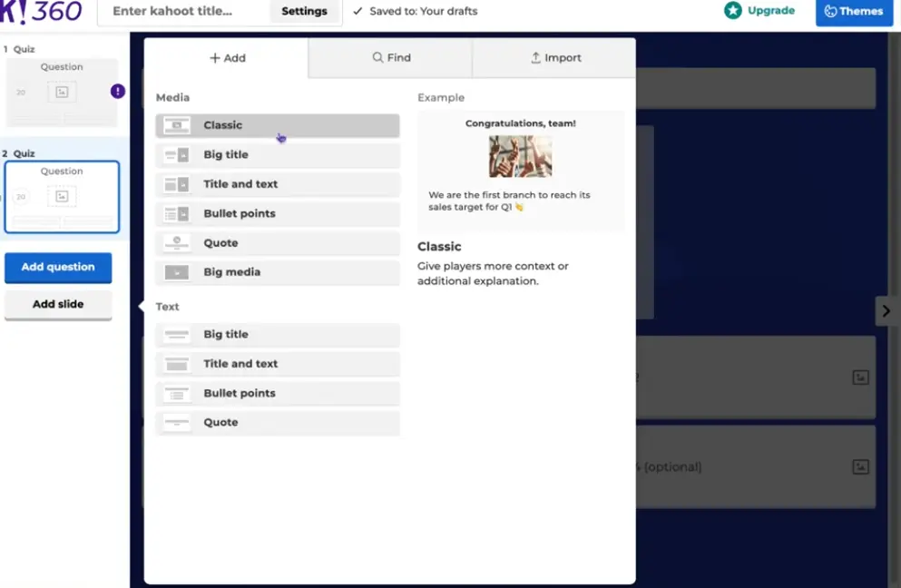
Task: Choose the text-only Quote layout
Action: (277, 423)
